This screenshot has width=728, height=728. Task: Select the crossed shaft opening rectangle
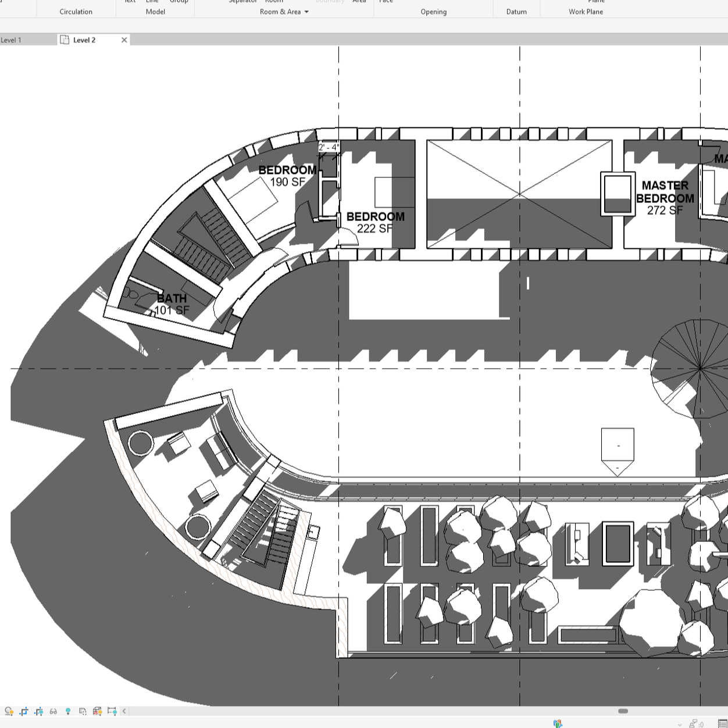point(519,194)
